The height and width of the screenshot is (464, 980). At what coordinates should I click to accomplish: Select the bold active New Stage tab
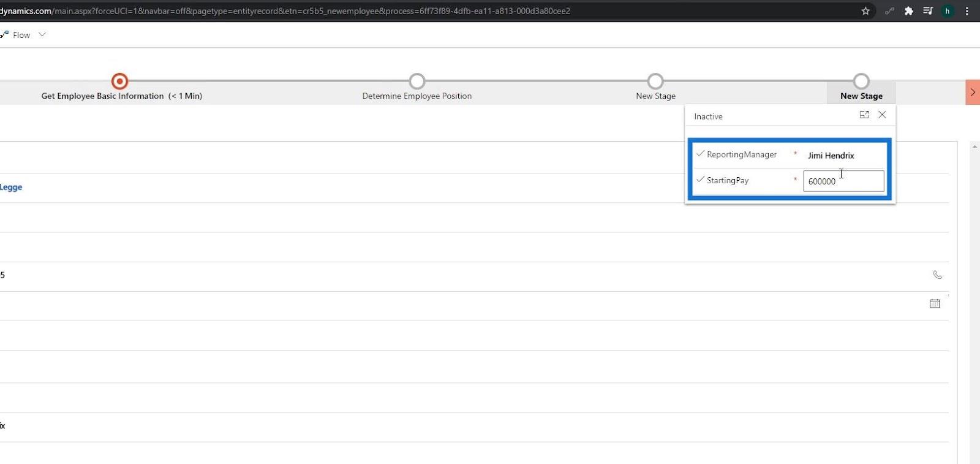(x=861, y=96)
